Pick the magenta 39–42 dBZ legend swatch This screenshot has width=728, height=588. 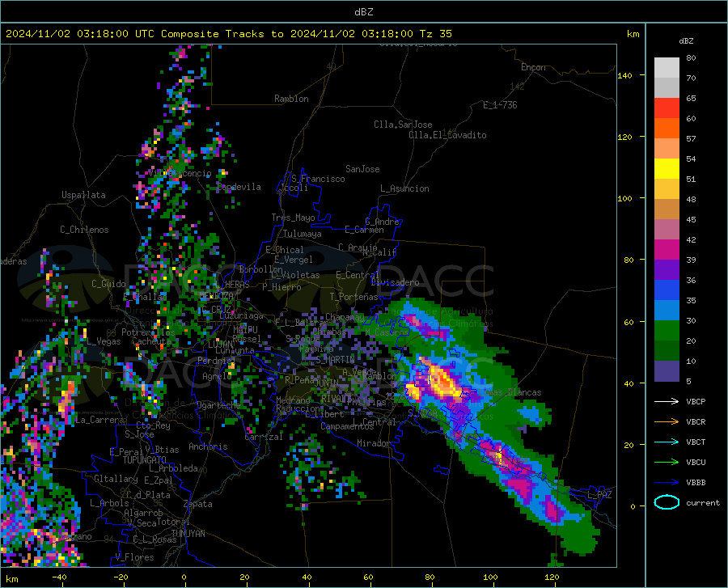click(667, 250)
